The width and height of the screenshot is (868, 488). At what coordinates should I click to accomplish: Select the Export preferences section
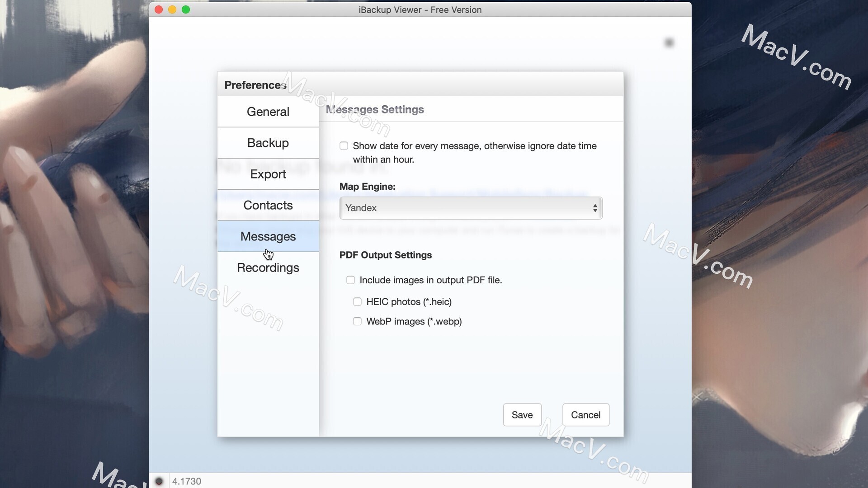268,174
